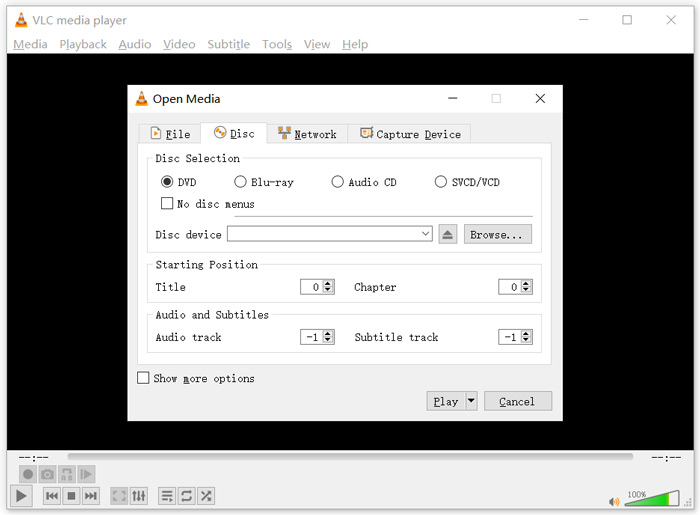Open the Playback menu
Screen dimensions: 700x515
click(83, 44)
